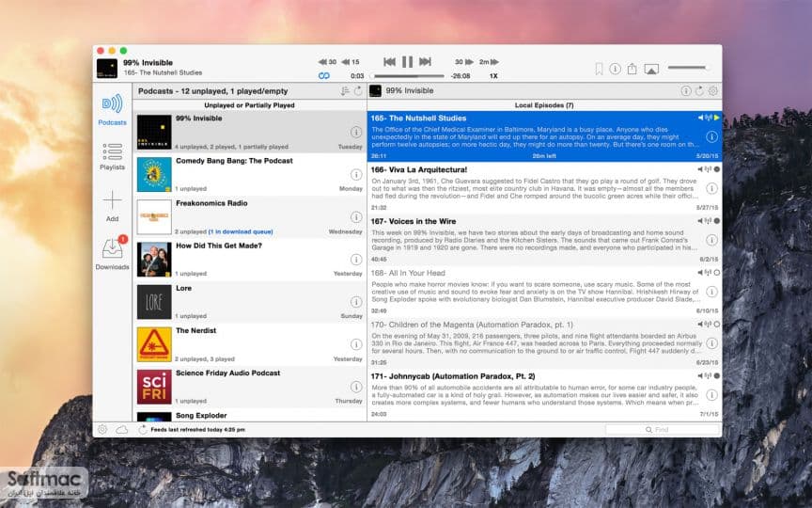
Task: Open info for Comedy Bang Bang row
Action: tap(356, 174)
